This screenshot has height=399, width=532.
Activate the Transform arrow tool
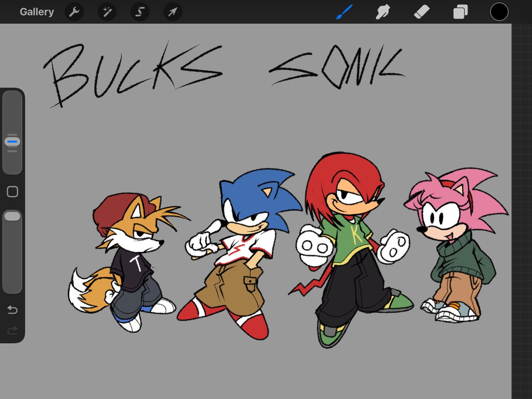(x=172, y=12)
